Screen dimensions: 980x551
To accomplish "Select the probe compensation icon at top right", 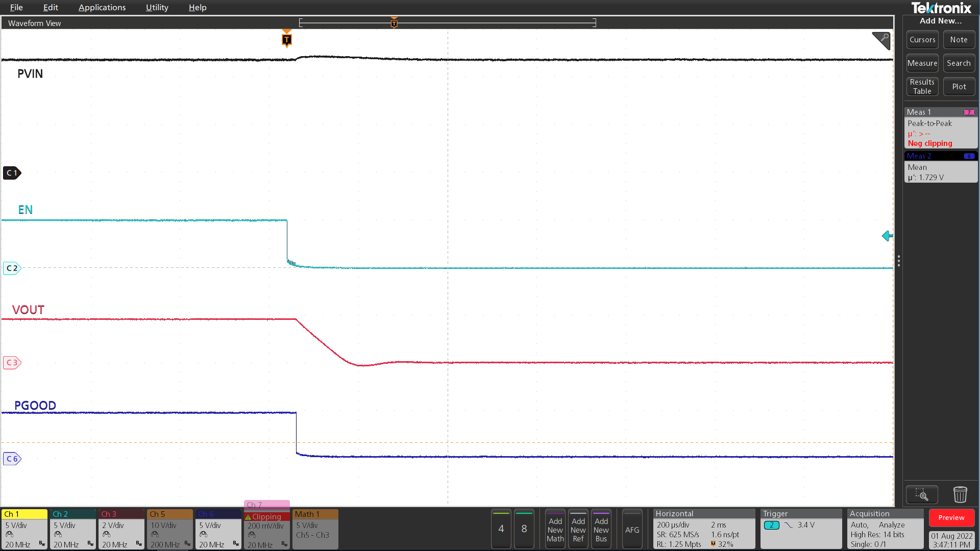I will tap(881, 41).
